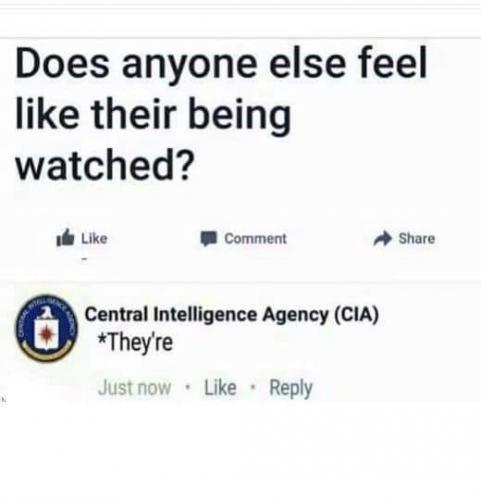This screenshot has height=500, width=481.
Task: Click the Comment speech bubble icon
Action: tap(209, 238)
